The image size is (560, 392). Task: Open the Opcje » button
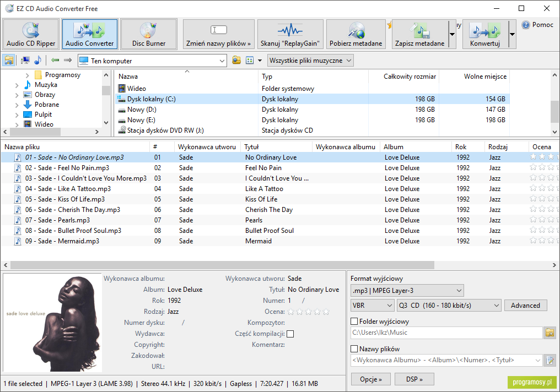click(x=371, y=379)
